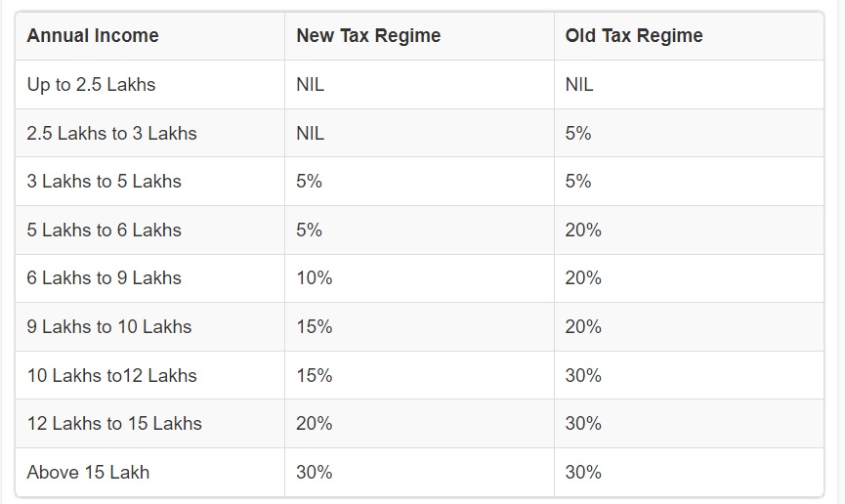Click old regime 5% for 2.5 to 3 Lakhs
The height and width of the screenshot is (504, 845).
tap(578, 133)
